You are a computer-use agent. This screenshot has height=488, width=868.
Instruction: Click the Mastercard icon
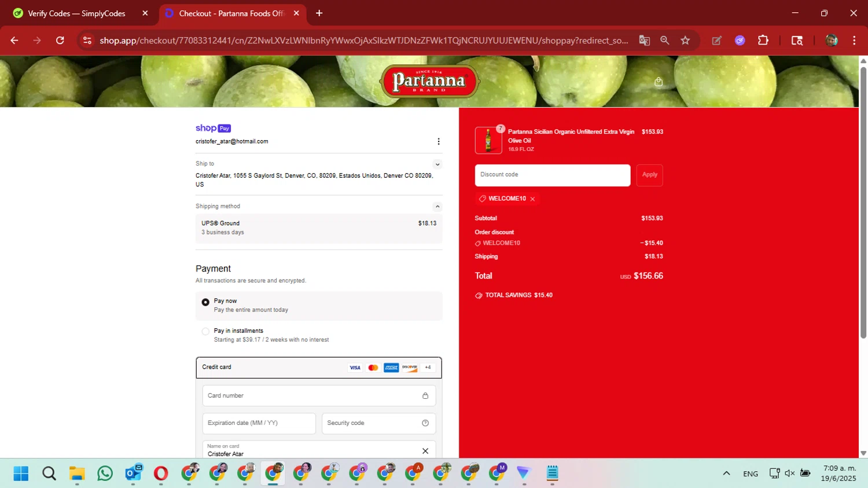coord(373,368)
